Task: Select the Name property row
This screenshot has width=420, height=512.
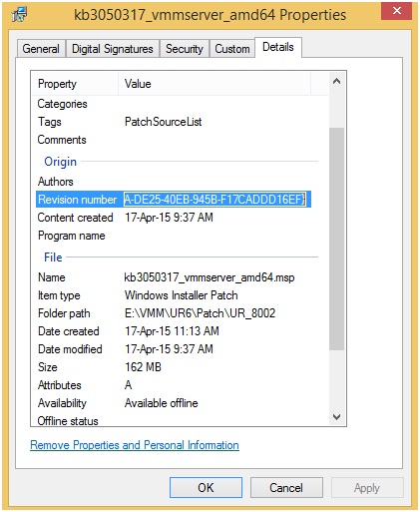Action: pos(174,277)
